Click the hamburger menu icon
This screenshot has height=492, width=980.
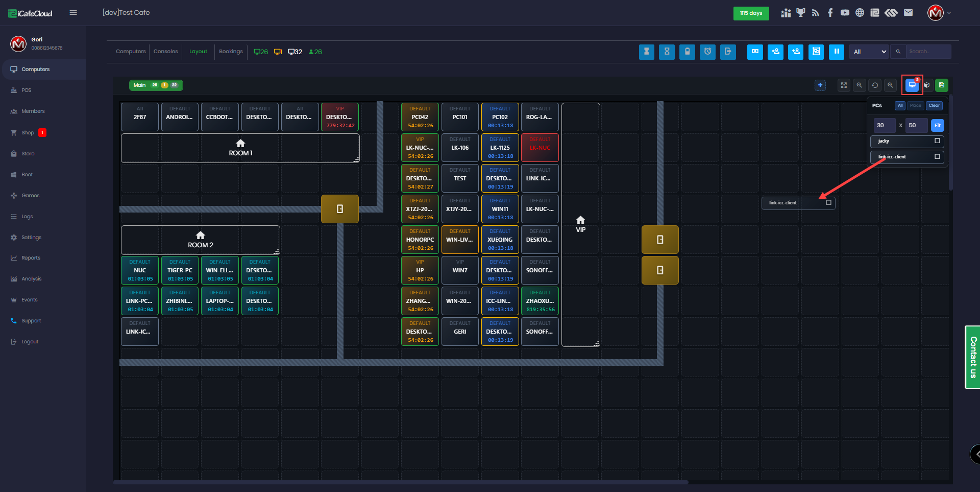click(73, 13)
